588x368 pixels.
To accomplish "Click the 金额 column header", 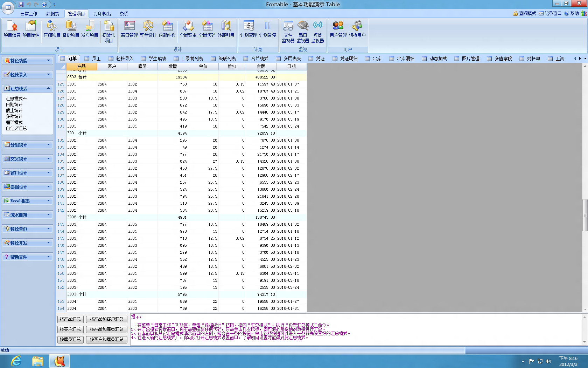I will tap(261, 66).
